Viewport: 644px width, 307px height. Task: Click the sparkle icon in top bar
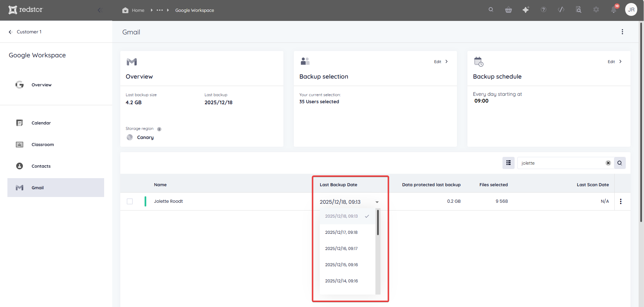(x=526, y=10)
